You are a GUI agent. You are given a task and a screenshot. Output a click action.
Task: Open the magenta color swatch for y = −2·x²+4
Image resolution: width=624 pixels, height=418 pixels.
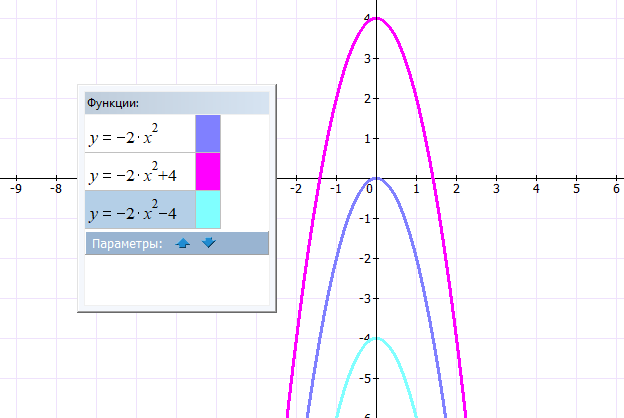coord(207,172)
